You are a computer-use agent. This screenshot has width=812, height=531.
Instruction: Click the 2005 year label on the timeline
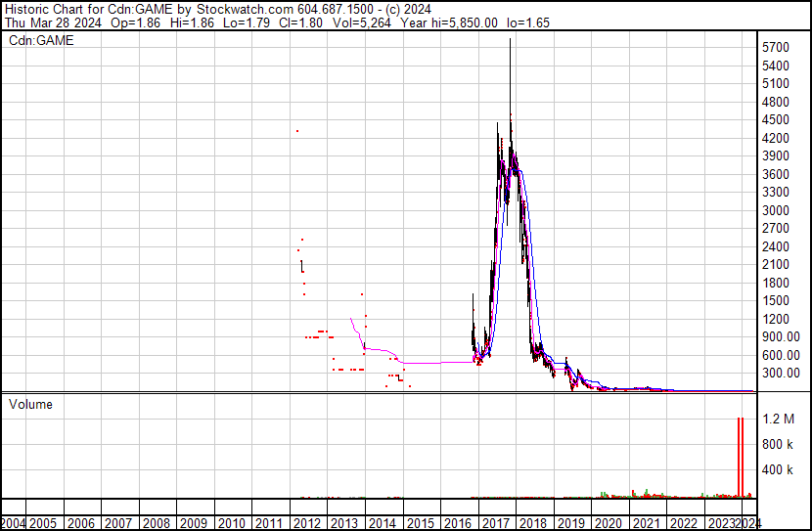pyautogui.click(x=43, y=523)
